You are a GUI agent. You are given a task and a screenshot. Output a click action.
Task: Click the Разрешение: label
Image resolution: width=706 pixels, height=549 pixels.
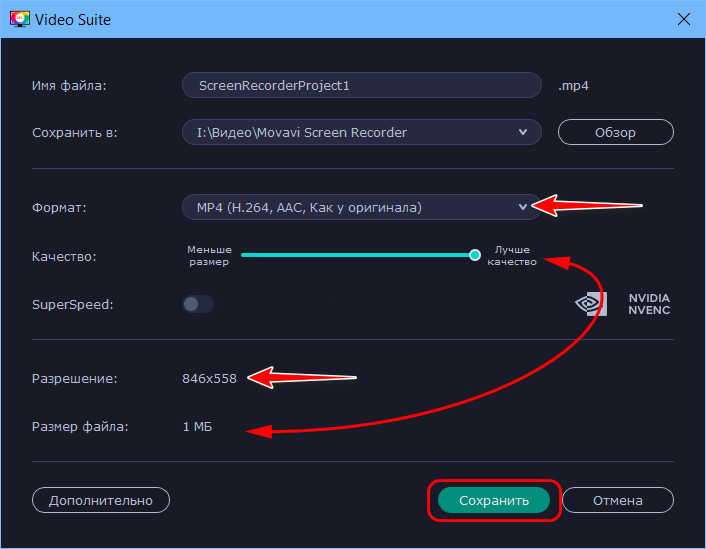click(x=75, y=378)
